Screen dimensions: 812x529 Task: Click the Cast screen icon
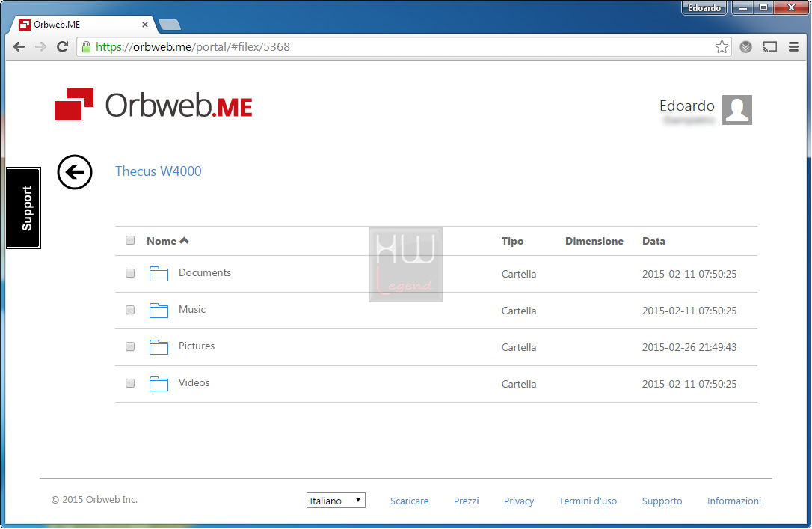(x=769, y=47)
